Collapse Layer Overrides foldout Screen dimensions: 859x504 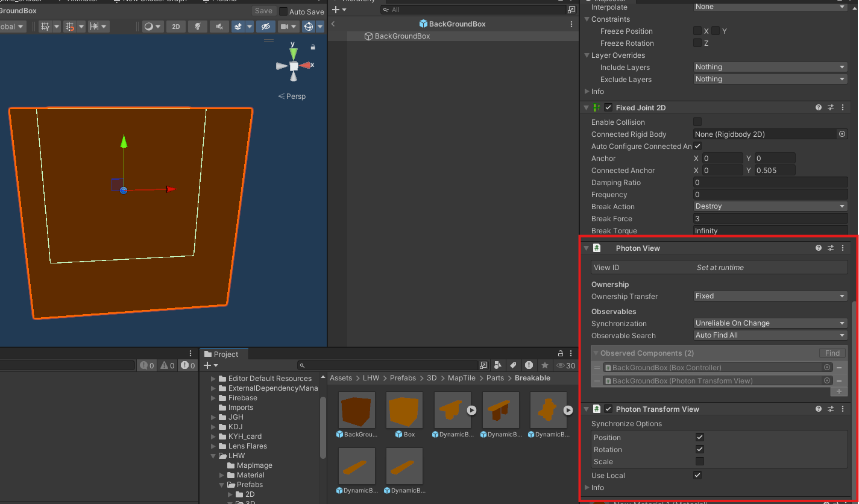click(x=587, y=55)
